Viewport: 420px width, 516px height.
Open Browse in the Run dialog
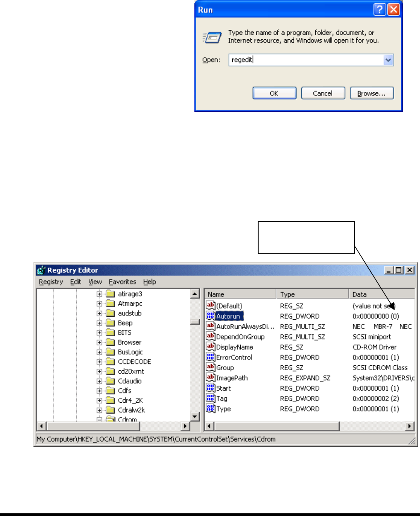(372, 93)
